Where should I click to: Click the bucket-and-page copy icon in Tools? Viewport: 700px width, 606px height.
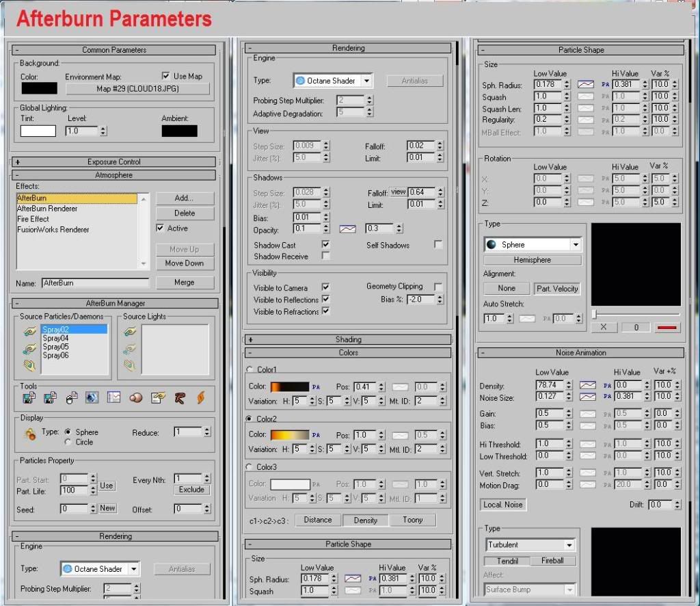[x=71, y=397]
